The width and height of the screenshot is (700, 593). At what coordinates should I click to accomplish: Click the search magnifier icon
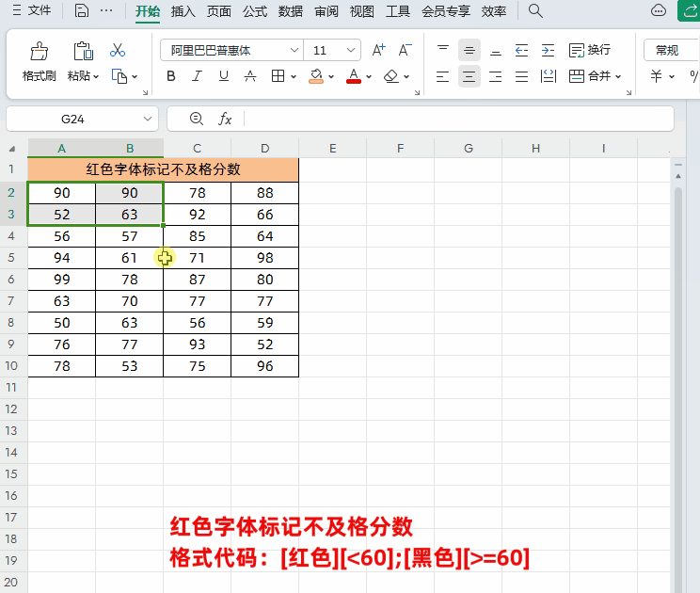click(535, 10)
